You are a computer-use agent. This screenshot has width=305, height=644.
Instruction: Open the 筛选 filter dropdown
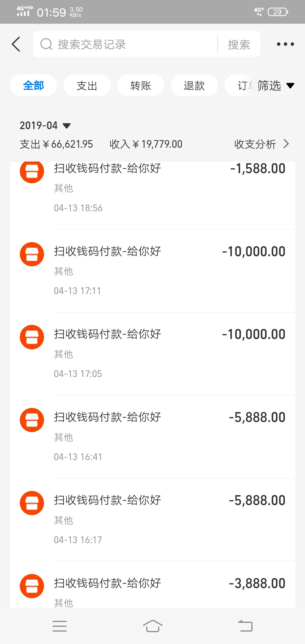coord(275,86)
